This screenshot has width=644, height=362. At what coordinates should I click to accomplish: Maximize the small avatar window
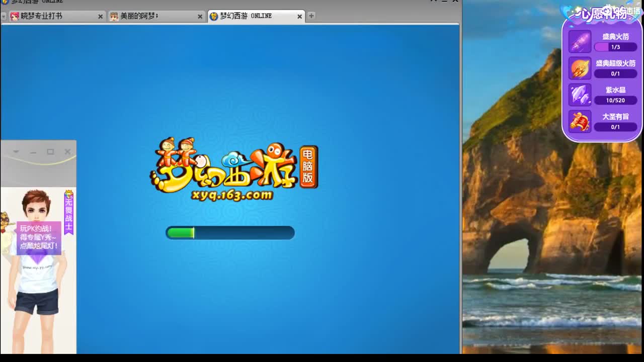click(x=50, y=151)
